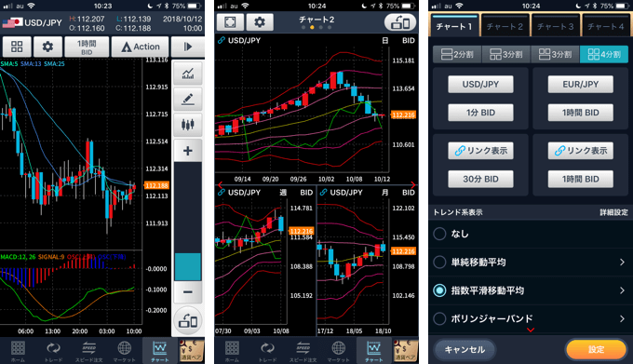
Task: Tap the キャンセル button
Action: pos(465,349)
